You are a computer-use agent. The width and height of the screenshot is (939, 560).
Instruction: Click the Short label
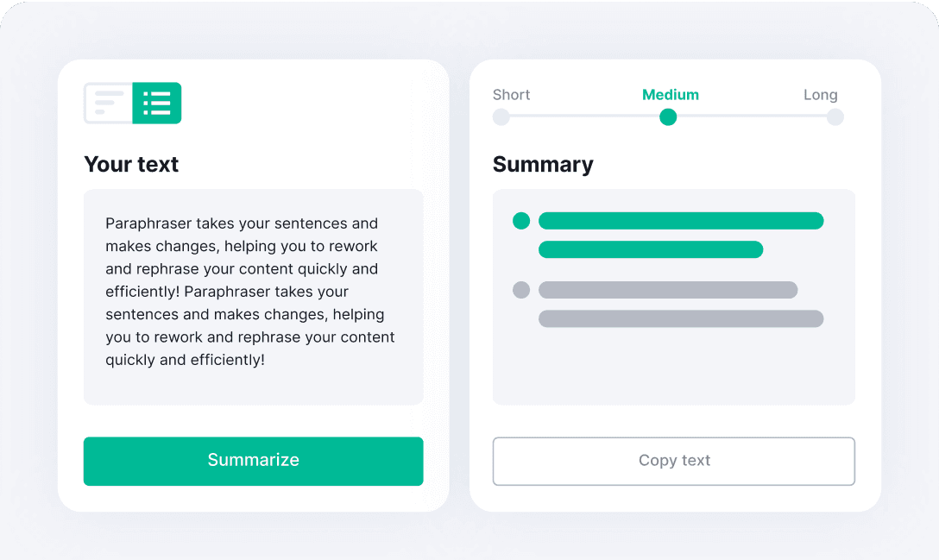(512, 95)
